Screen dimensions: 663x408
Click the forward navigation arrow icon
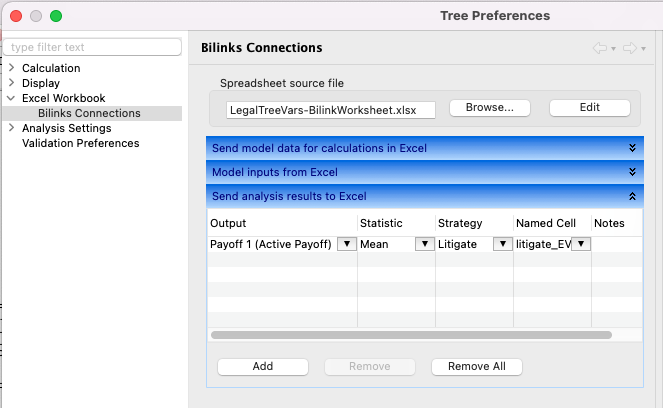(630, 48)
